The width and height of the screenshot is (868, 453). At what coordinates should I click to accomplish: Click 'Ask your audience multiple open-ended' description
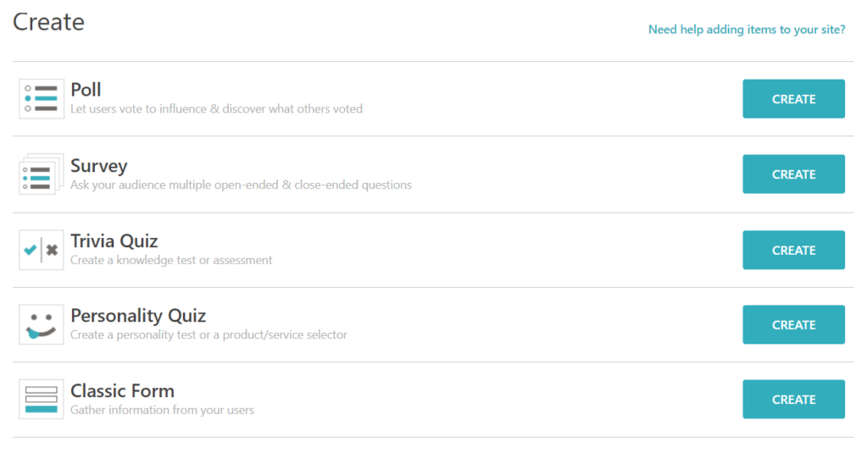[x=241, y=185]
